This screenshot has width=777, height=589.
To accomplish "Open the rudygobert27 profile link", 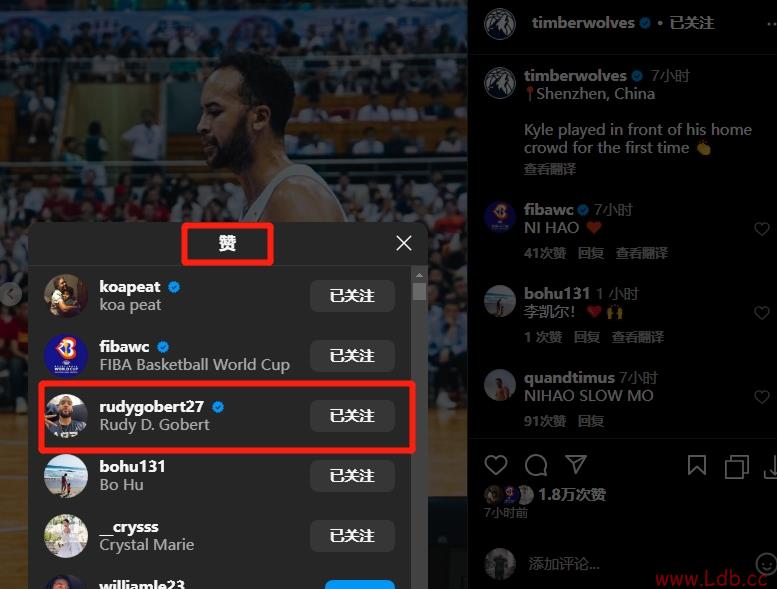I will coord(152,407).
